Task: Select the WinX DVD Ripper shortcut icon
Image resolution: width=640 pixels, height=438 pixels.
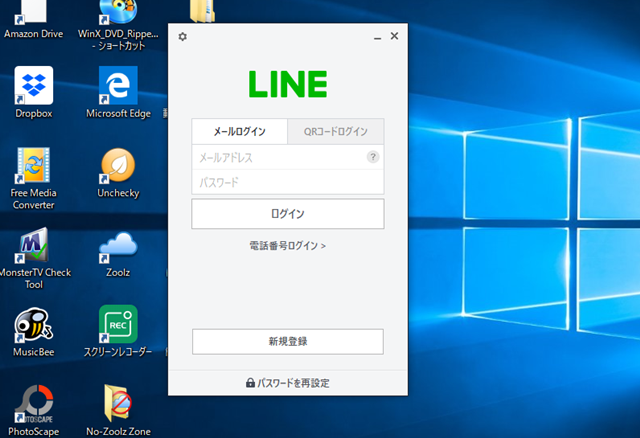Action: pyautogui.click(x=118, y=11)
